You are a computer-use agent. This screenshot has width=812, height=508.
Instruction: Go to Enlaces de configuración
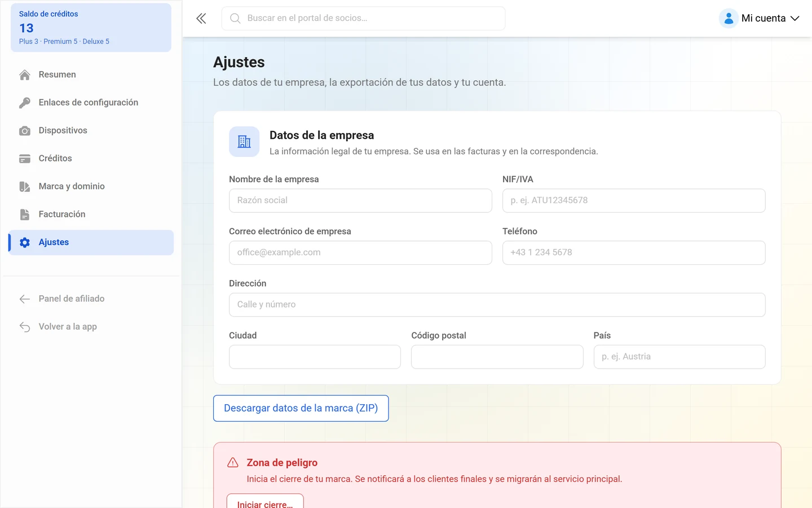click(x=91, y=103)
